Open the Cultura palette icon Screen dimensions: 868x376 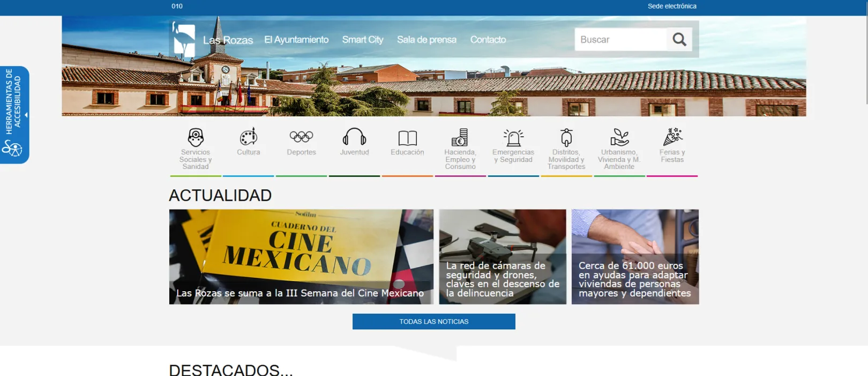click(249, 137)
